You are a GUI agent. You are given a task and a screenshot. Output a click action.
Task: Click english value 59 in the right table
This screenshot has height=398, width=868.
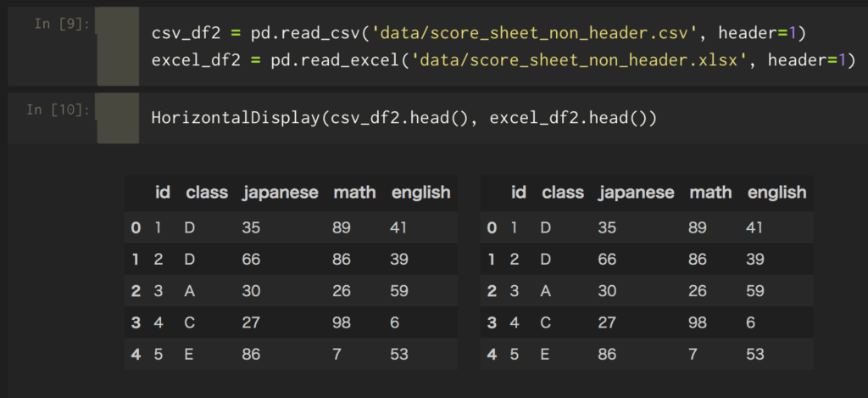pyautogui.click(x=755, y=291)
